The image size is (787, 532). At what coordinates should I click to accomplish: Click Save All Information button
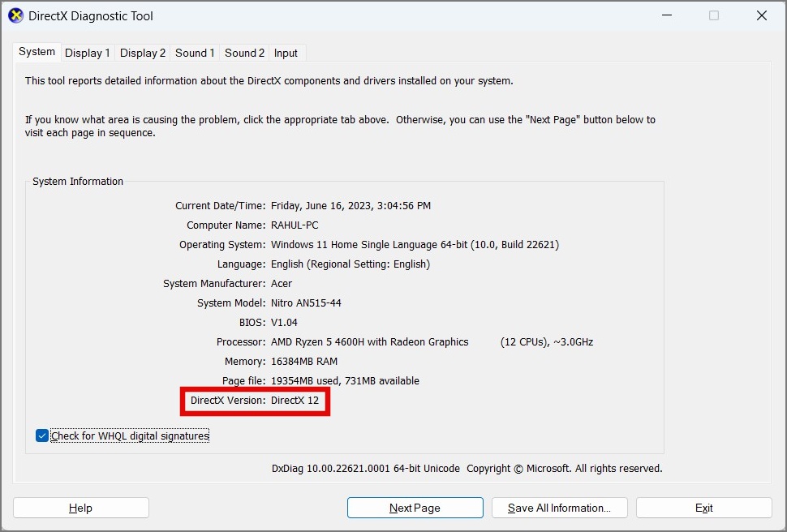560,508
